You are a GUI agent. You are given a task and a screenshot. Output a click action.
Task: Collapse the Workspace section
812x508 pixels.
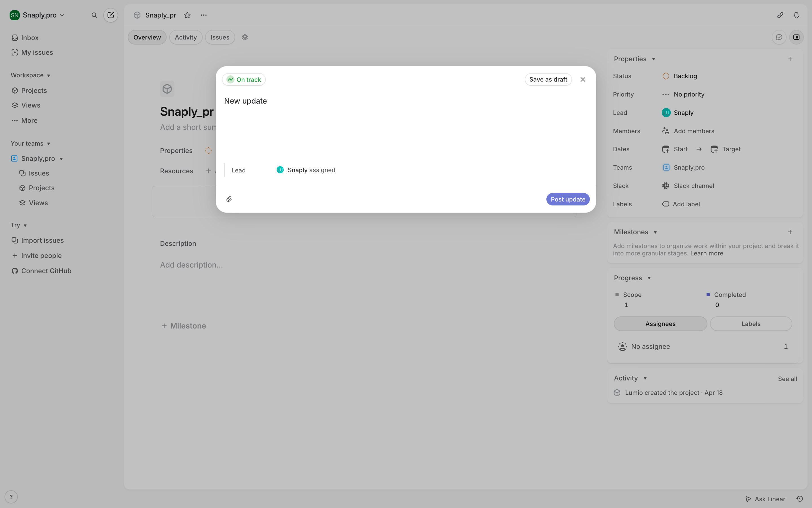(x=30, y=75)
